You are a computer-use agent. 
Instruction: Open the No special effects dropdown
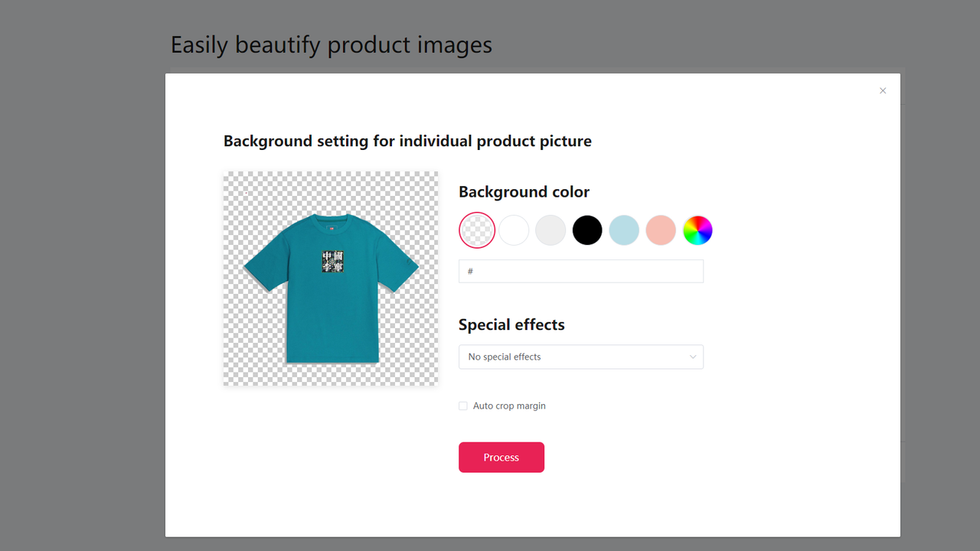click(x=580, y=357)
